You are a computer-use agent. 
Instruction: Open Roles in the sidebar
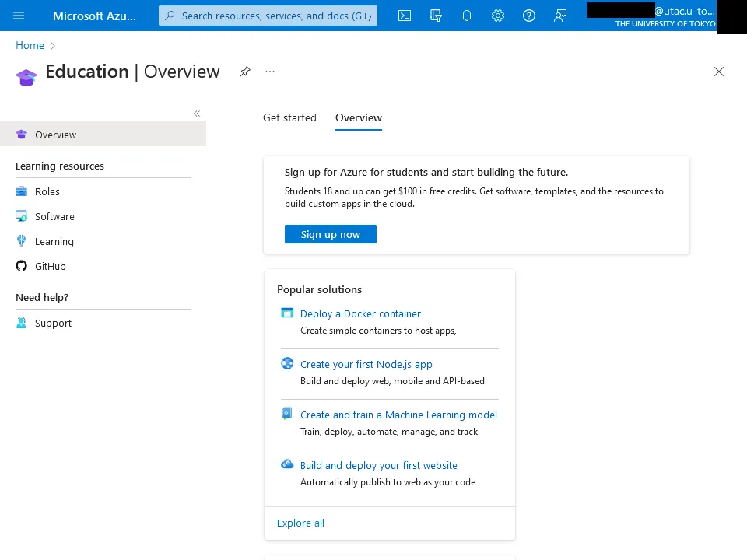pyautogui.click(x=47, y=192)
